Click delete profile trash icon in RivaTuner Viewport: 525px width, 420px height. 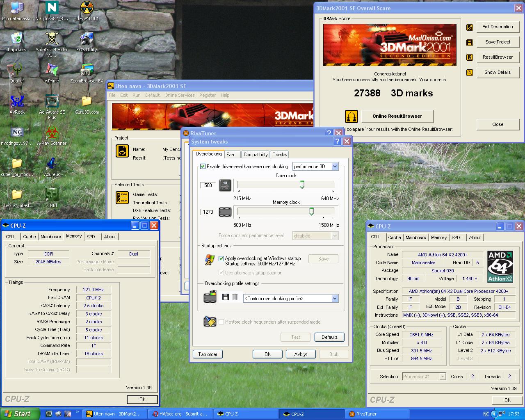(235, 297)
